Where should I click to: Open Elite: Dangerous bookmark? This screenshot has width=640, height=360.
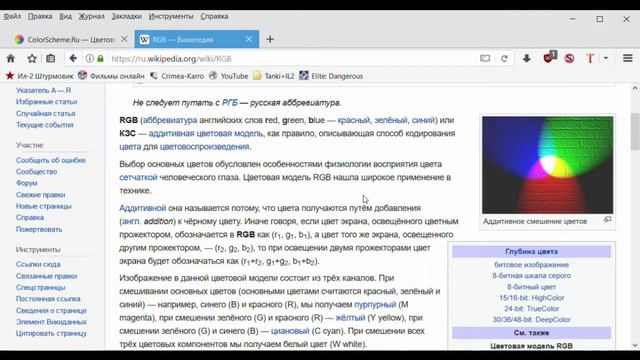[331, 76]
